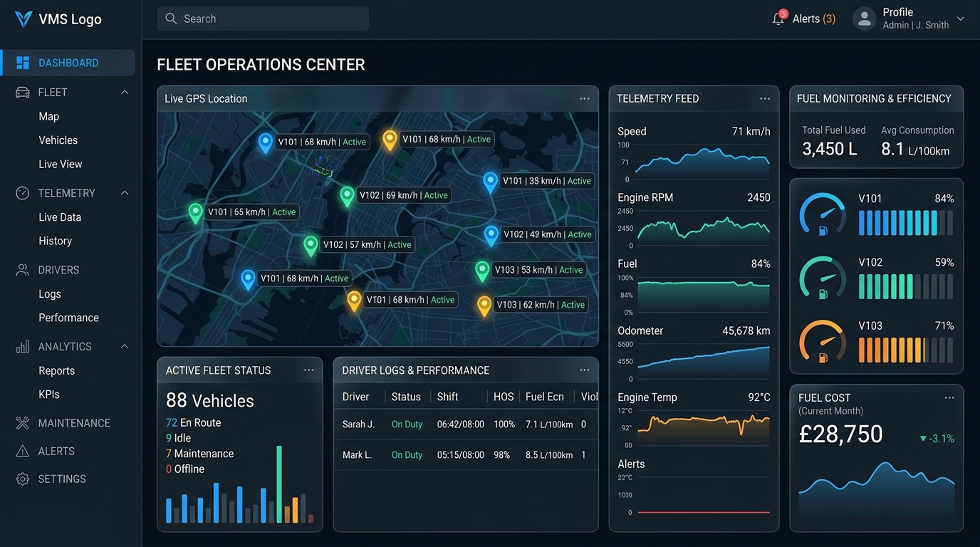Open Fuel Cost panel options menu
The image size is (980, 547).
click(x=949, y=397)
